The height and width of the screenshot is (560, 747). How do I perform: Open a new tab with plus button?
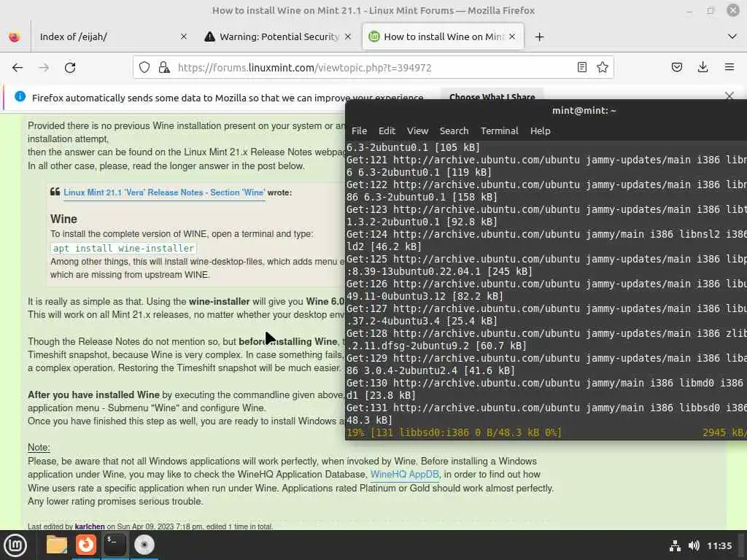(539, 36)
